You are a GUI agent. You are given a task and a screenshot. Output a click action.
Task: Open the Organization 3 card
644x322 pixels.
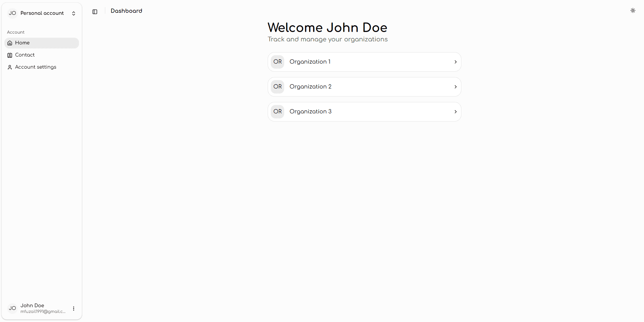364,112
